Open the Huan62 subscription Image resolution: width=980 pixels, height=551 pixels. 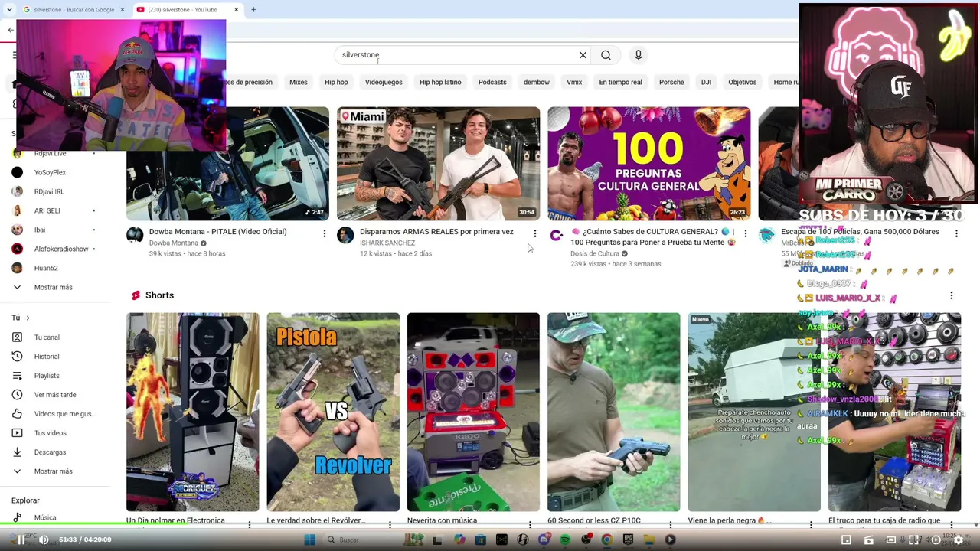pyautogui.click(x=46, y=269)
